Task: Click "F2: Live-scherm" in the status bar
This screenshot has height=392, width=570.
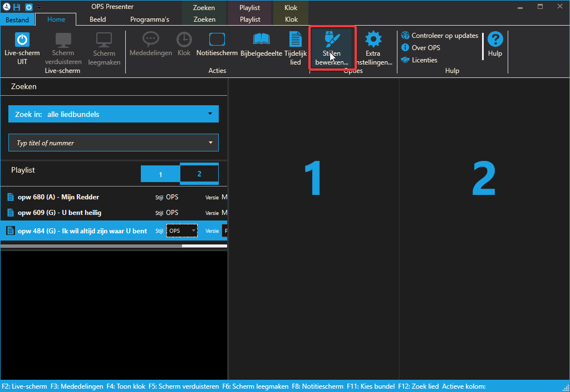Action: pos(24,386)
